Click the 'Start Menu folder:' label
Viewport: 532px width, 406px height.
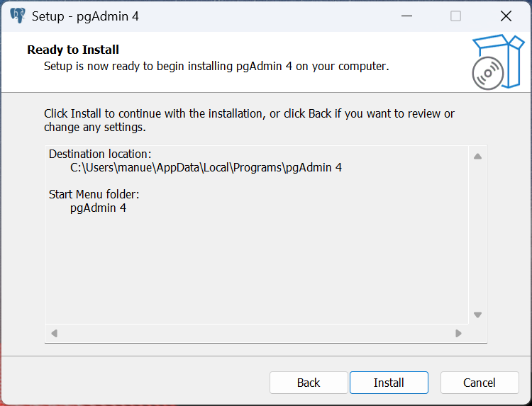pos(94,194)
